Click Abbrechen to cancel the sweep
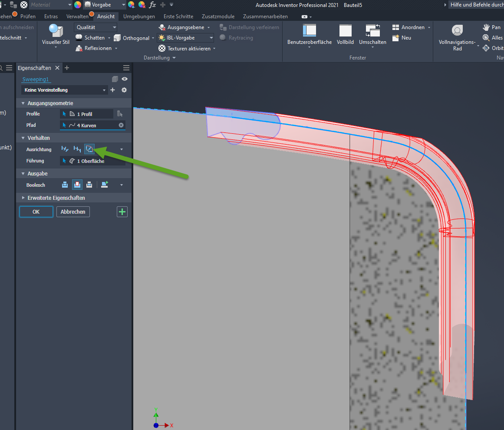504x430 pixels. pyautogui.click(x=73, y=212)
